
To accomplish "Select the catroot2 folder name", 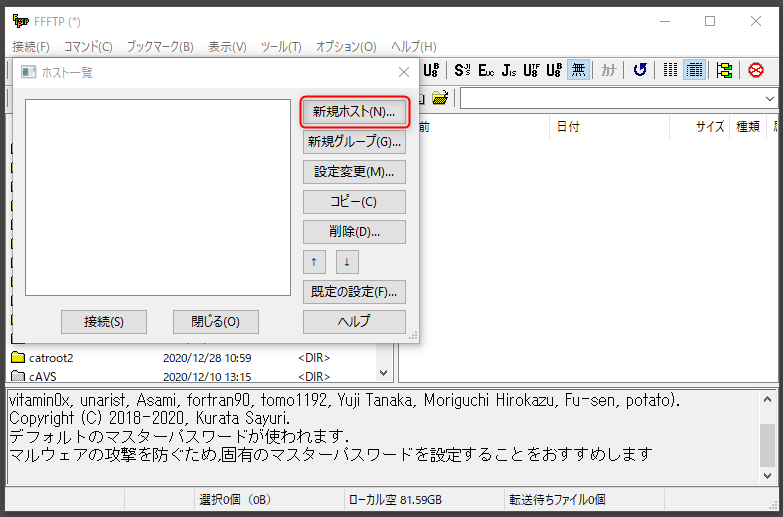I will click(51, 358).
